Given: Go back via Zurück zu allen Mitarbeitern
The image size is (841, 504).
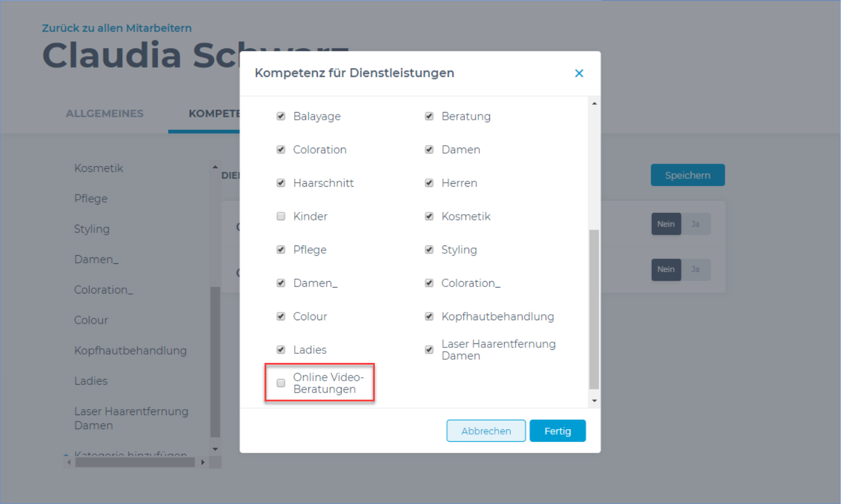Looking at the screenshot, I should (x=117, y=28).
